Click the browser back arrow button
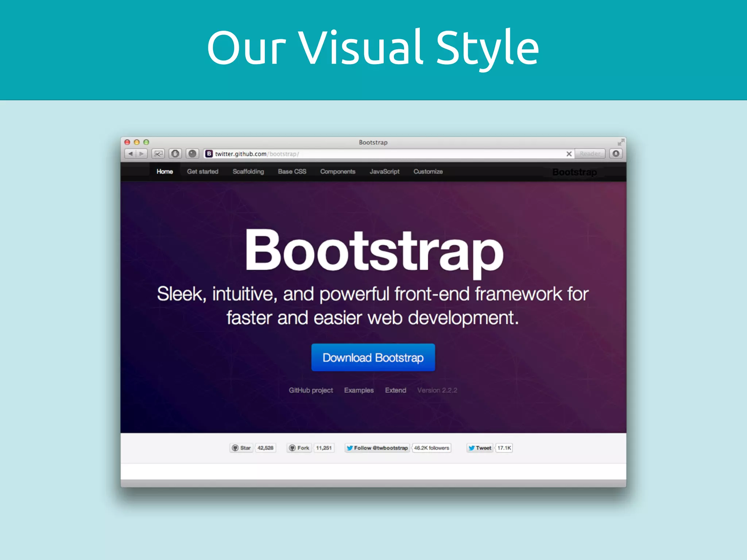 coord(130,154)
